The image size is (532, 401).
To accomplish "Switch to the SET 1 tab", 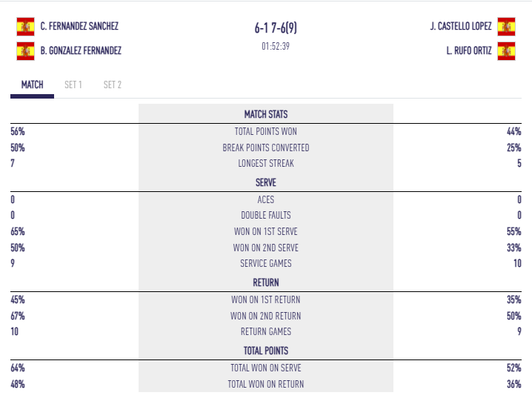I will pyautogui.click(x=73, y=84).
